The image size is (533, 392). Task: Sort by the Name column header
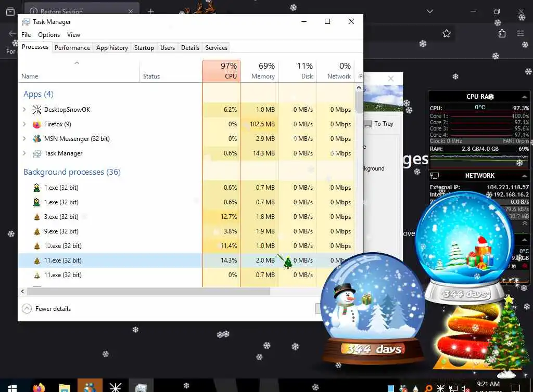point(79,71)
